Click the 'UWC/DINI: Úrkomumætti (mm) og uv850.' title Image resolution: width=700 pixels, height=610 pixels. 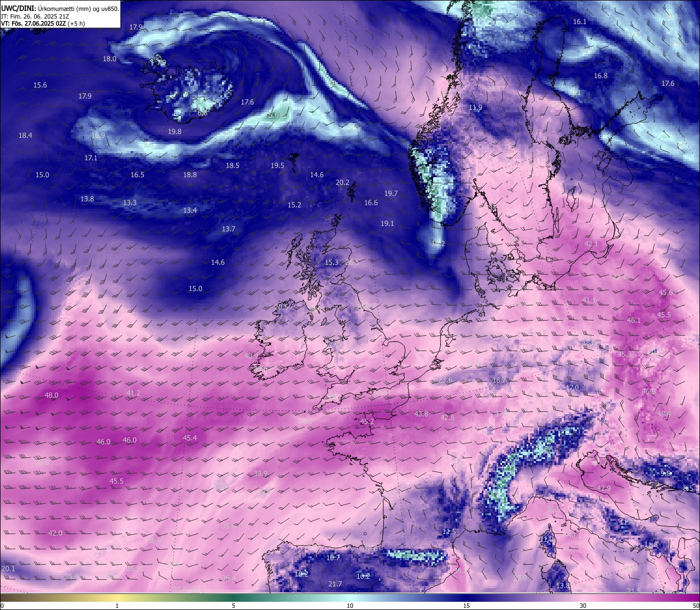click(x=60, y=9)
